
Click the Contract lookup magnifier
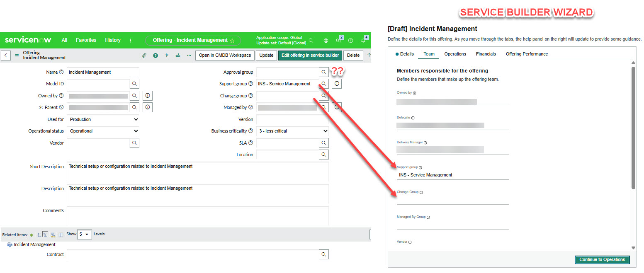click(324, 254)
